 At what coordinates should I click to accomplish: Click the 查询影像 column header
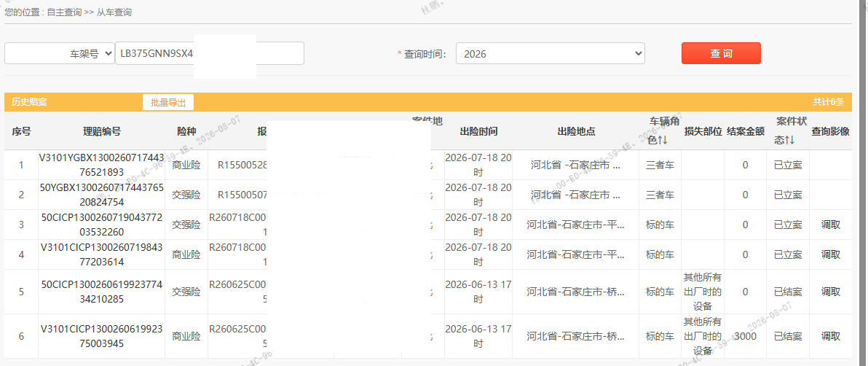(830, 131)
